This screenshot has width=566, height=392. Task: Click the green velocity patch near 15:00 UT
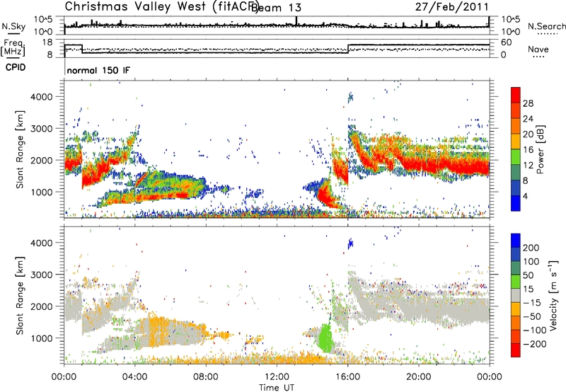(x=326, y=338)
